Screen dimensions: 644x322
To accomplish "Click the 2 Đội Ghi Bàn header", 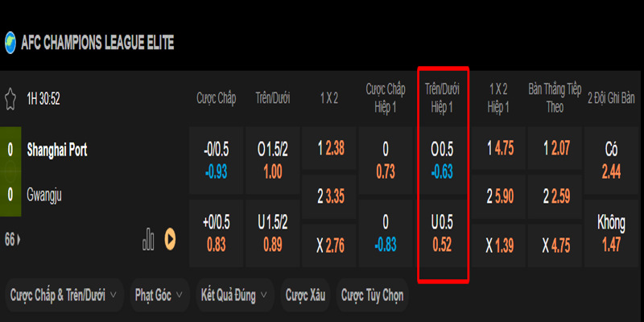I will 611,99.
